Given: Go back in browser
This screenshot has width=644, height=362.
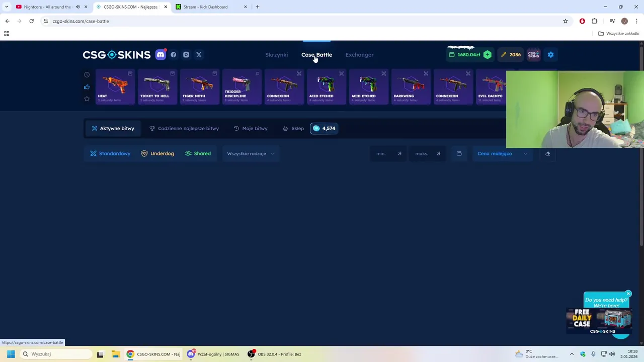Looking at the screenshot, I should coord(7,21).
